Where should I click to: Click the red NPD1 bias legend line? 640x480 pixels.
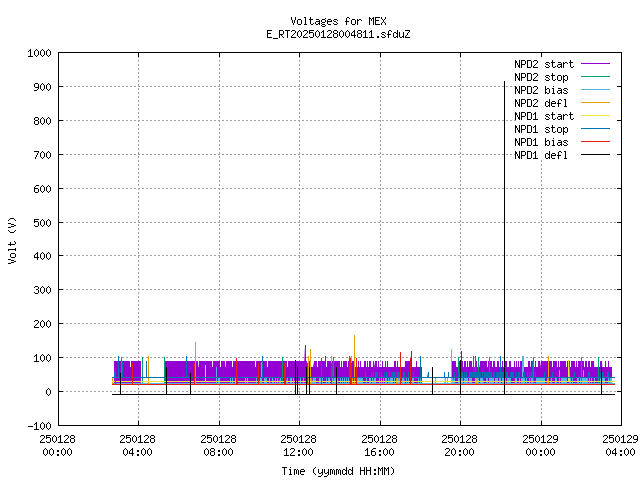pos(595,142)
